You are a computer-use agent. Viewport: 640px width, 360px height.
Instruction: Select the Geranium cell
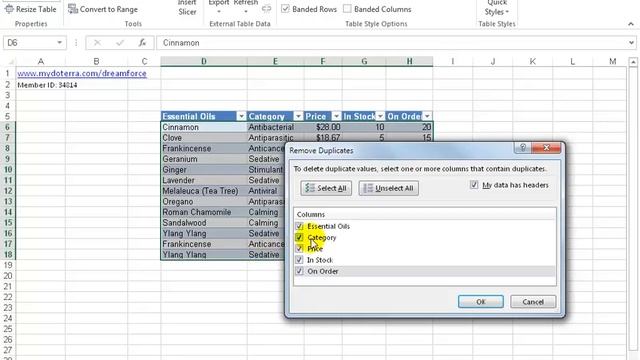tap(204, 159)
